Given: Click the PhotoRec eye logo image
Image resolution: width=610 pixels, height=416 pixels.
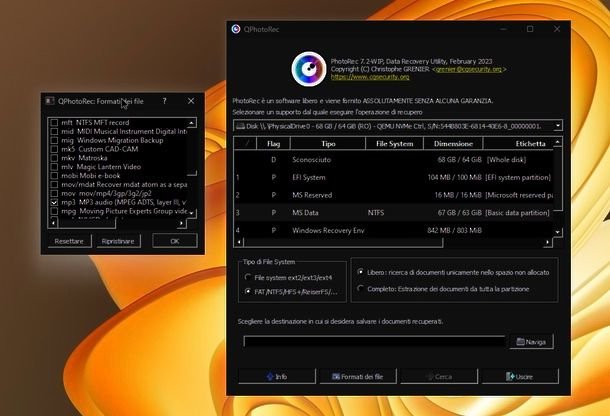Looking at the screenshot, I should [309, 69].
